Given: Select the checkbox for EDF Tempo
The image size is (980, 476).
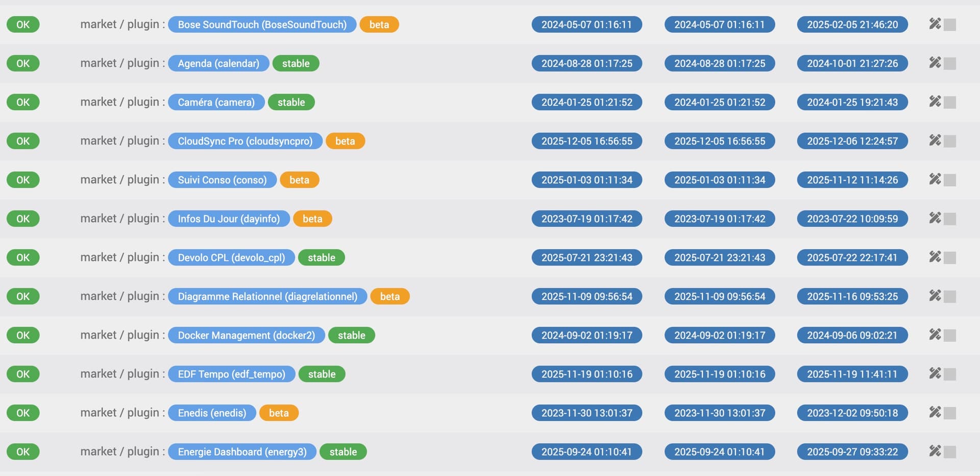Looking at the screenshot, I should (x=950, y=374).
